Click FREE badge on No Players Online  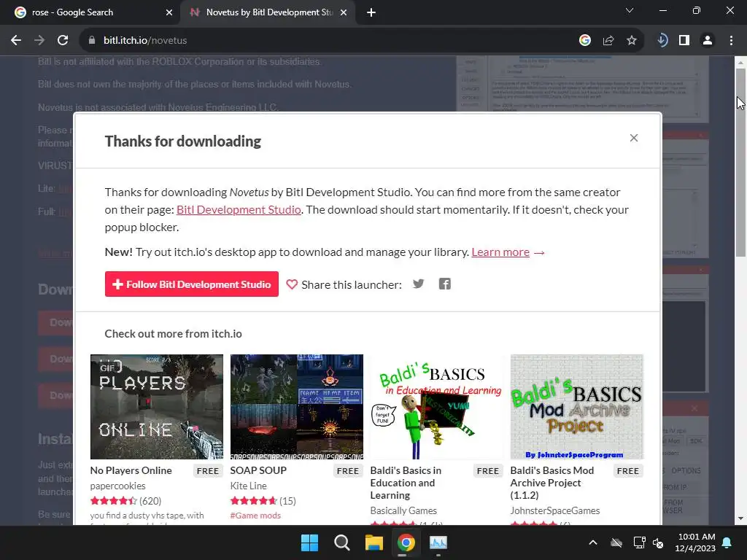point(208,471)
